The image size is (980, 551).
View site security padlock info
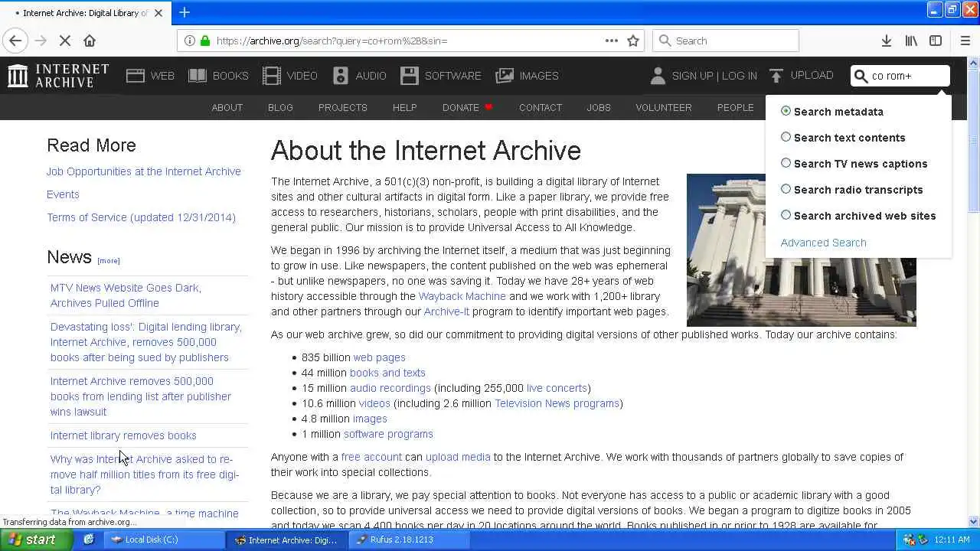[x=205, y=41]
